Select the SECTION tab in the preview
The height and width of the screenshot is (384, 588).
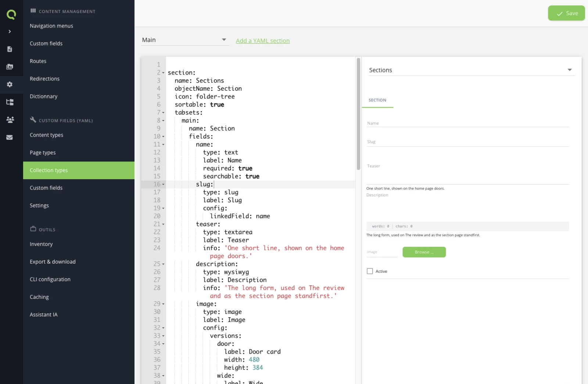(x=377, y=100)
